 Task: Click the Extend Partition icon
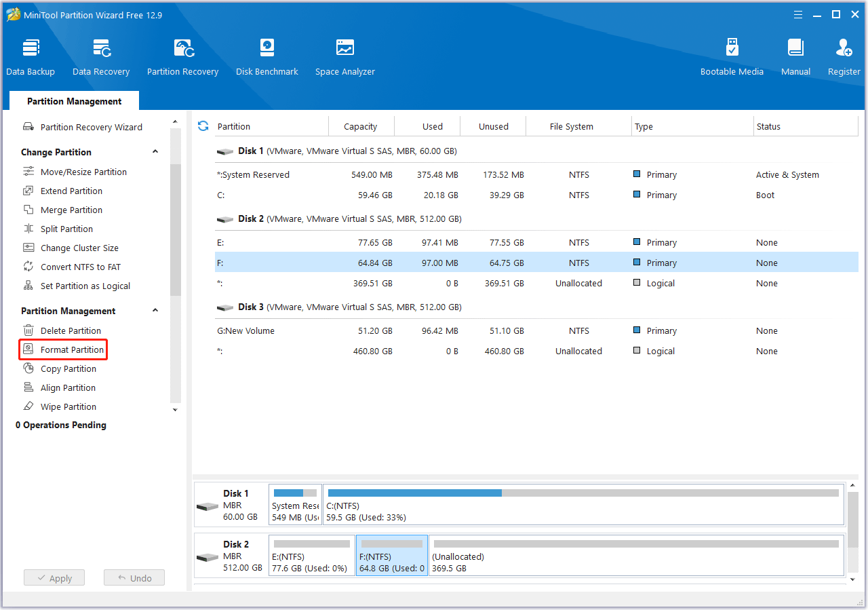pos(28,191)
